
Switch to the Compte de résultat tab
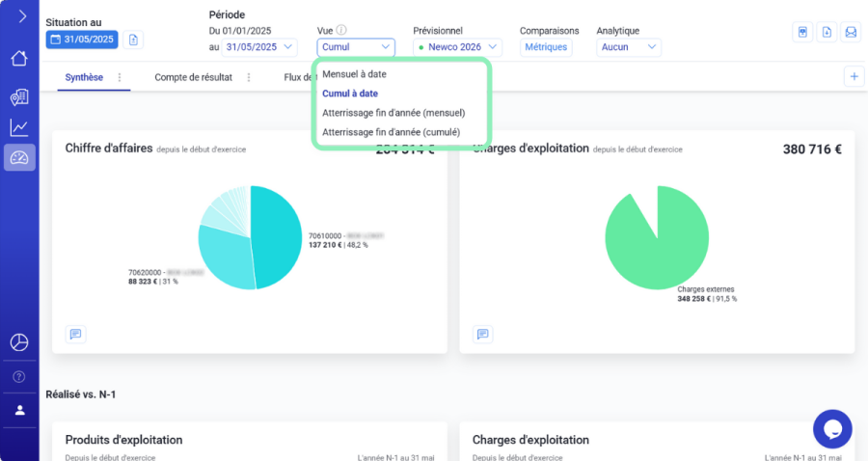pos(193,77)
